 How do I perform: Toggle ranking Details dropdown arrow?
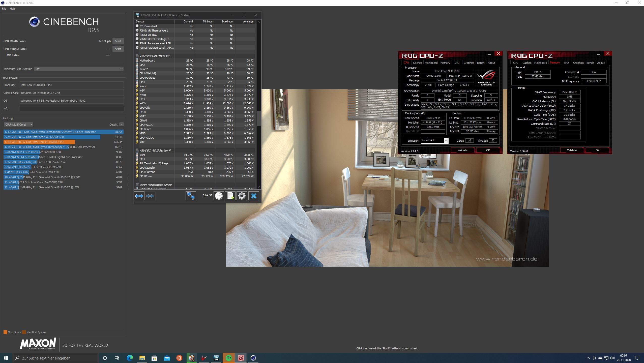click(x=122, y=125)
